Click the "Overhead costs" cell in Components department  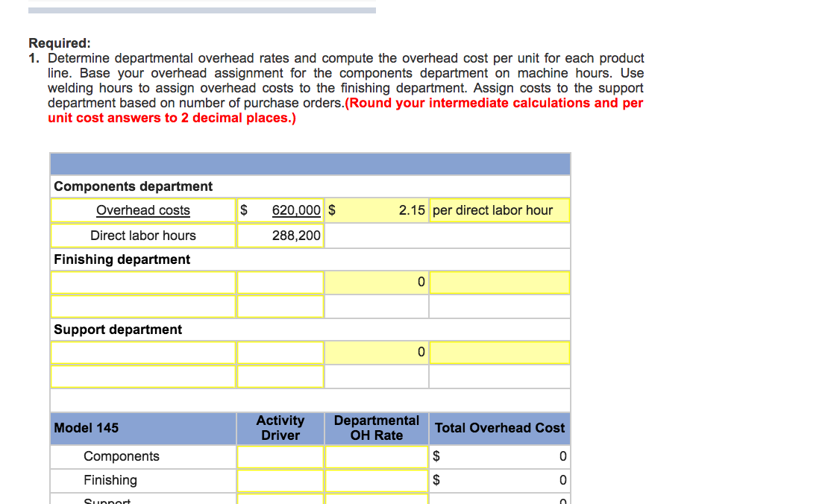[x=143, y=210]
